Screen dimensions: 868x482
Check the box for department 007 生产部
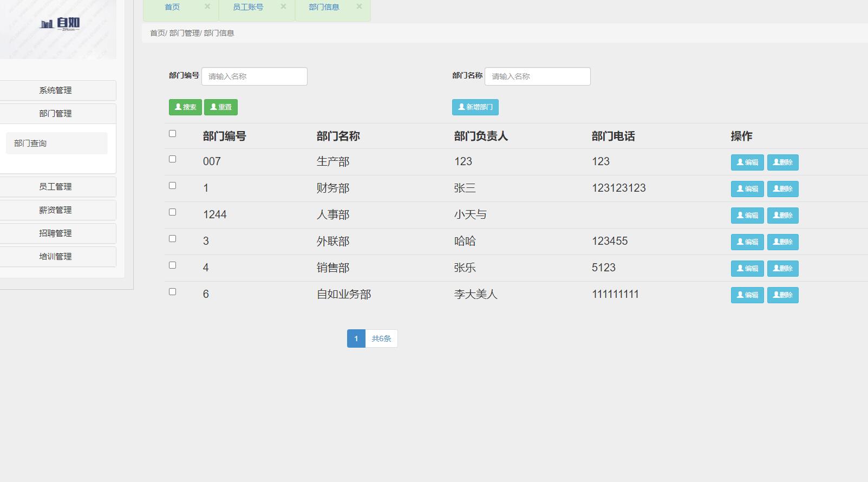[172, 159]
